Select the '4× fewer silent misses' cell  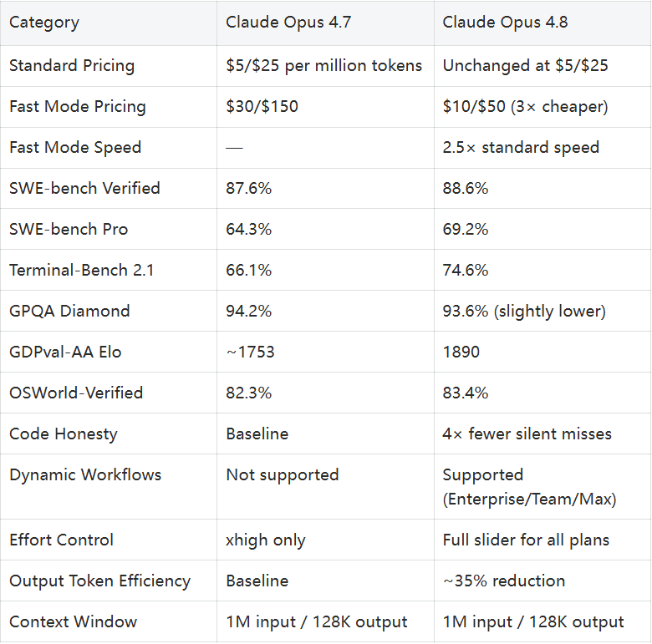point(527,434)
